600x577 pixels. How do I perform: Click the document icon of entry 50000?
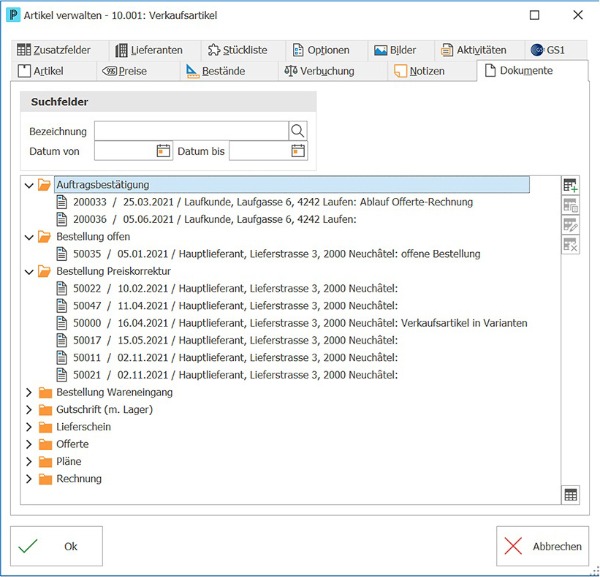click(62, 323)
